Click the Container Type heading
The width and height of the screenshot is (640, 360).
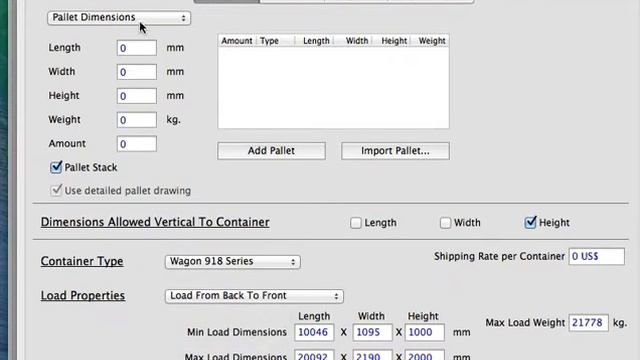pos(82,261)
